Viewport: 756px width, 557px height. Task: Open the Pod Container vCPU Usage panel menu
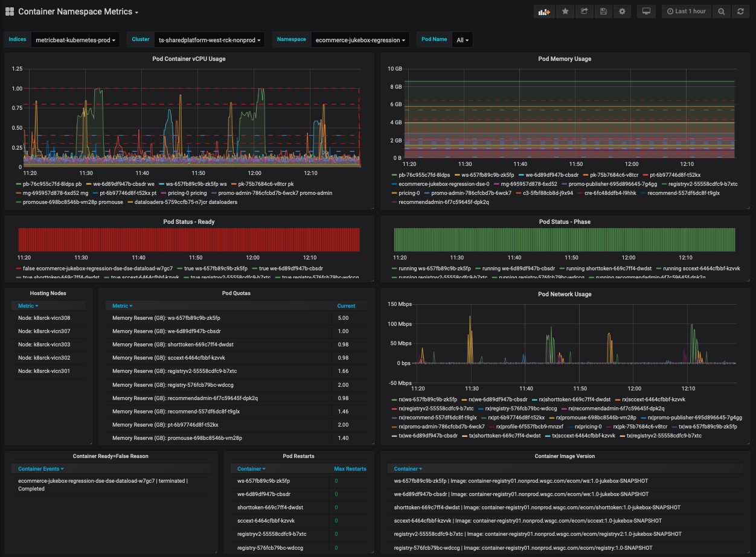point(189,59)
